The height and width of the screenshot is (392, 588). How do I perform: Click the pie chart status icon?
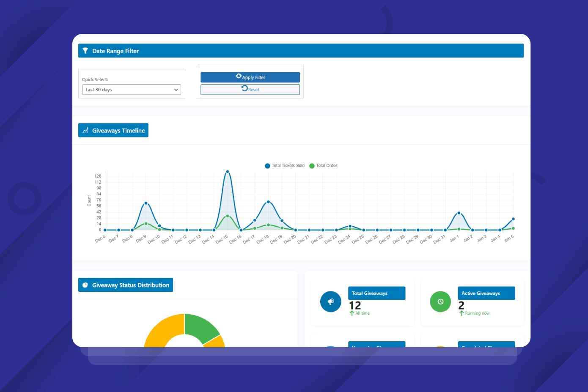(x=85, y=285)
